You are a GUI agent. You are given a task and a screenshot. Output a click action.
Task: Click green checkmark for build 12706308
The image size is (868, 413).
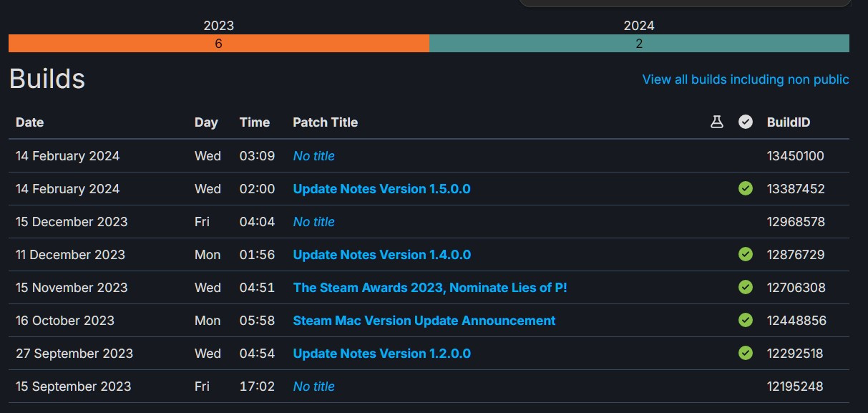pyautogui.click(x=746, y=288)
